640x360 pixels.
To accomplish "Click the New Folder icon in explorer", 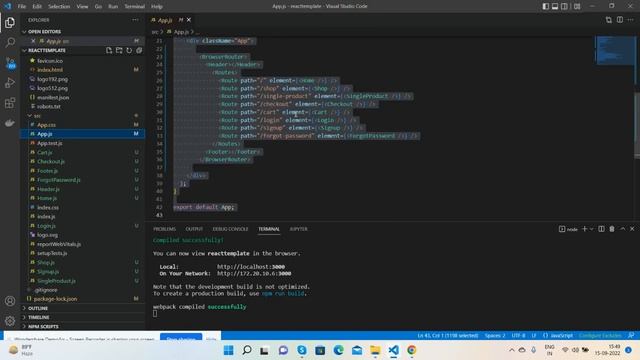I will pyautogui.click(x=119, y=50).
